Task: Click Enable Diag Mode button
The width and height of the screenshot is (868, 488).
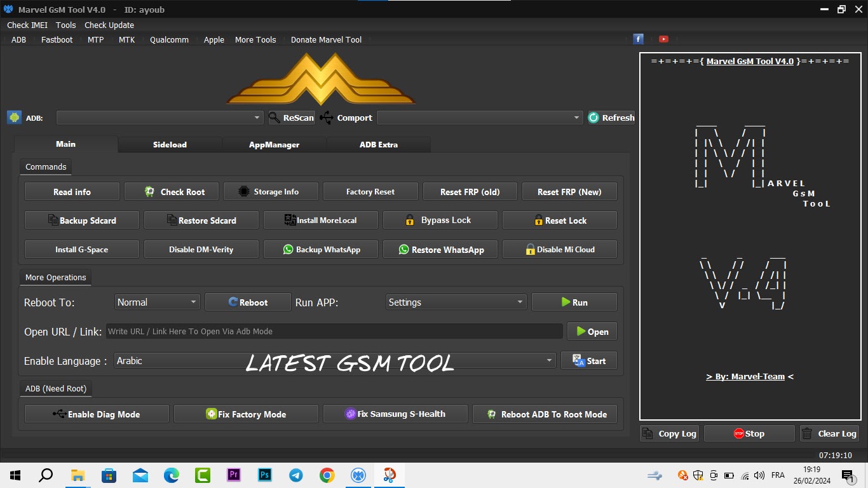Action: [97, 414]
